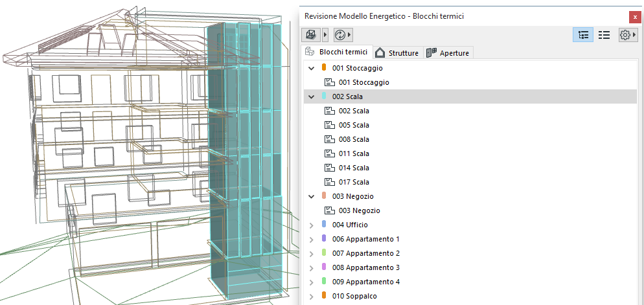
Task: Open the arrow menu beside 3D view icon
Action: [325, 35]
